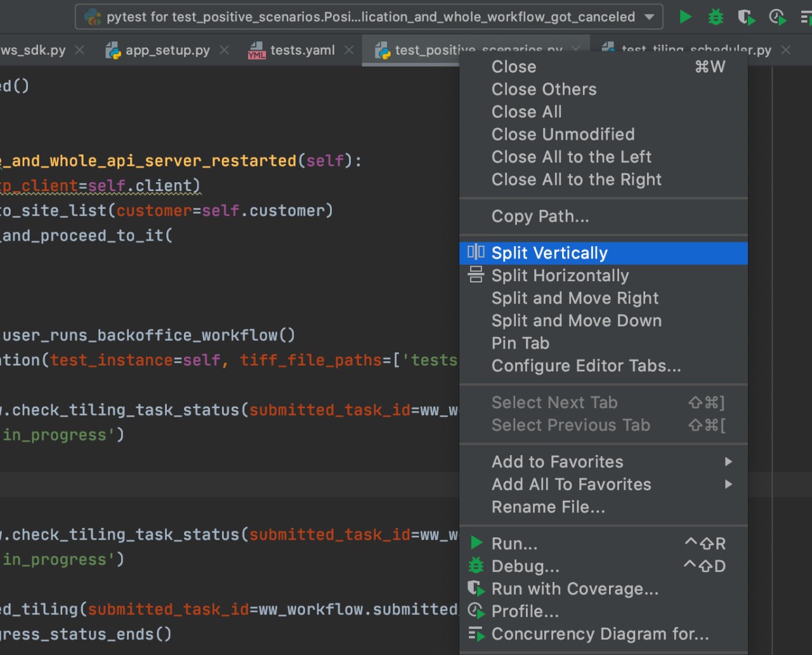This screenshot has width=812, height=655.
Task: Close the tests.yaml tab
Action: click(348, 50)
